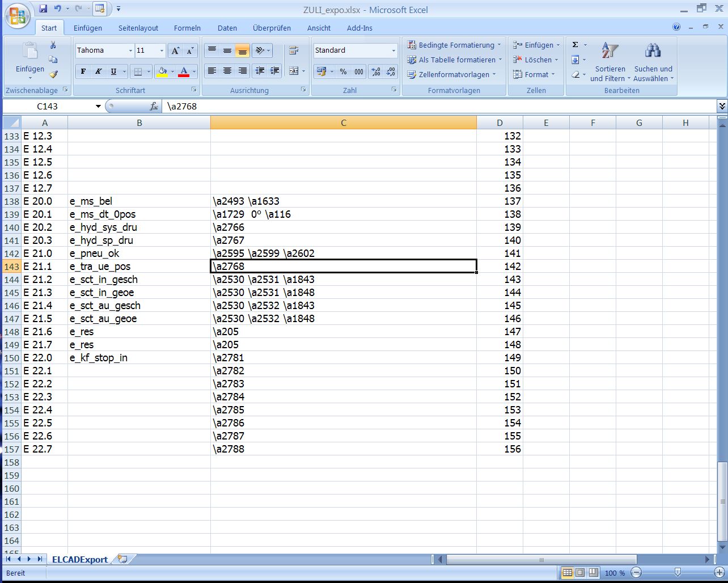Screen dimensions: 728x583
Task: Align text left
Action: pyautogui.click(x=212, y=71)
